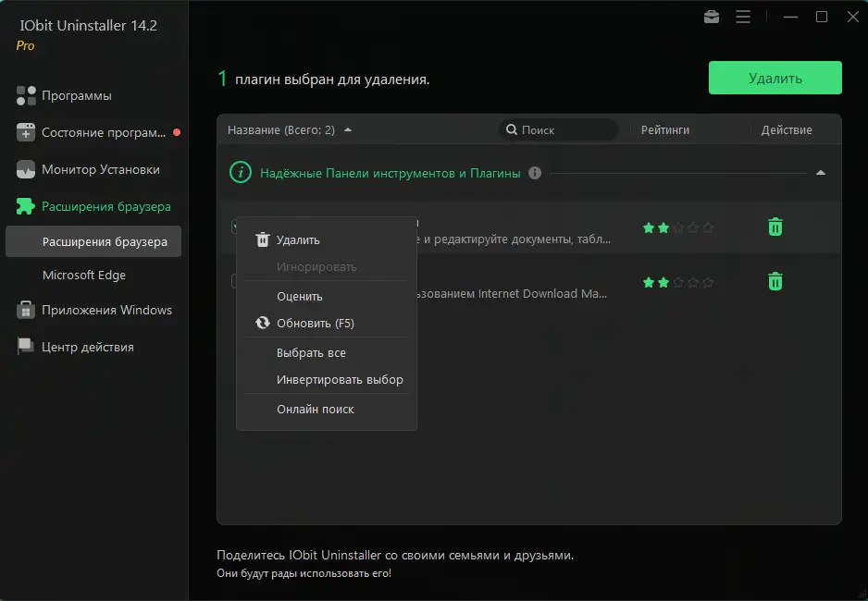Go to Приложения Windows in the sidebar
Image resolution: width=868 pixels, height=601 pixels.
tap(106, 310)
